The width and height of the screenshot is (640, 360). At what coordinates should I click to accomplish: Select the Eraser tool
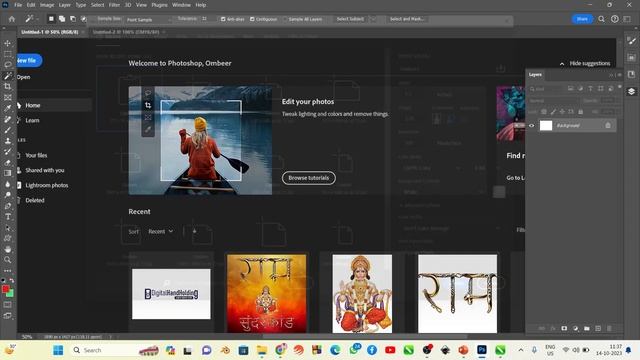7,162
